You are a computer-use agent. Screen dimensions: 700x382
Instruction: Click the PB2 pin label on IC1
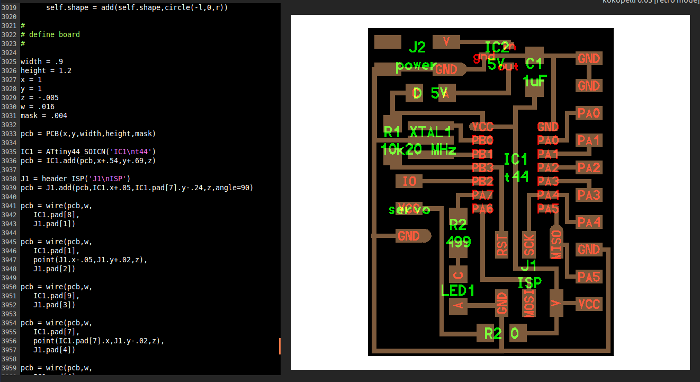483,181
